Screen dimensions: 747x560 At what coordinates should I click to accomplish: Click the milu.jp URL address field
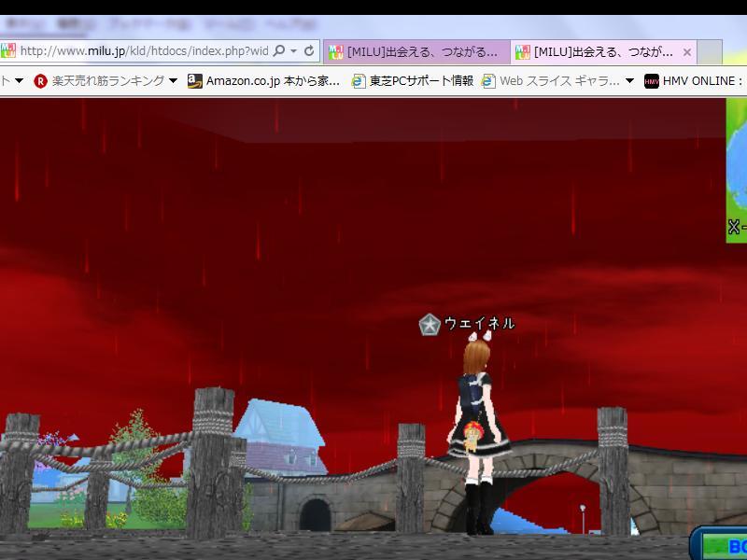140,51
